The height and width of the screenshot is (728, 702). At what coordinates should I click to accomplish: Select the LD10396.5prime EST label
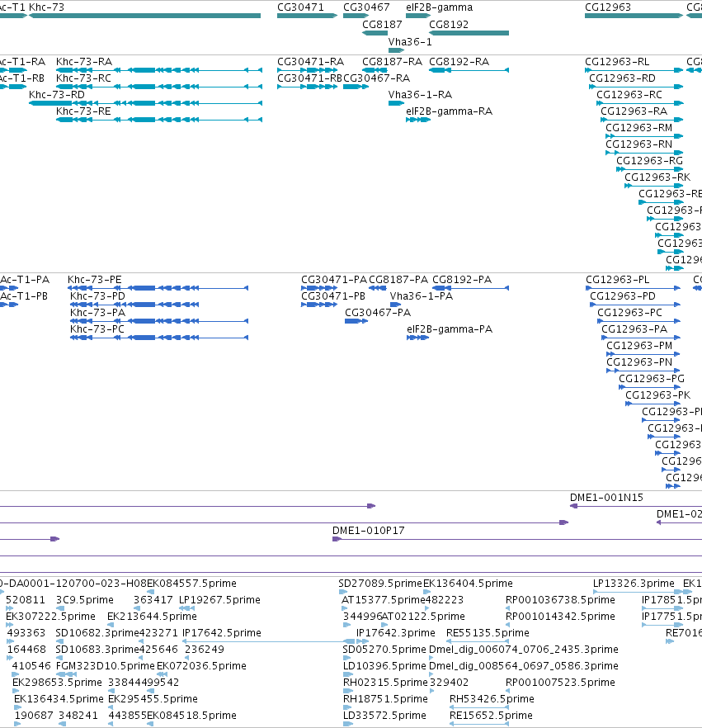tap(384, 666)
